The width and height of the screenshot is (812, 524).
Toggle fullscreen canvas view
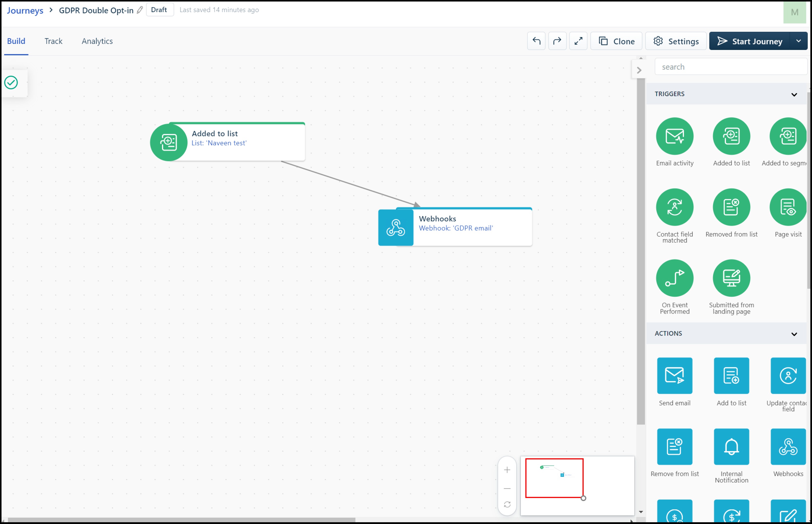tap(578, 41)
